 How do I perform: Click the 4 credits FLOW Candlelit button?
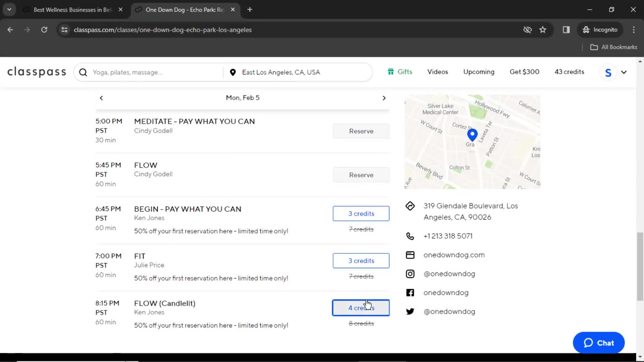pyautogui.click(x=361, y=308)
